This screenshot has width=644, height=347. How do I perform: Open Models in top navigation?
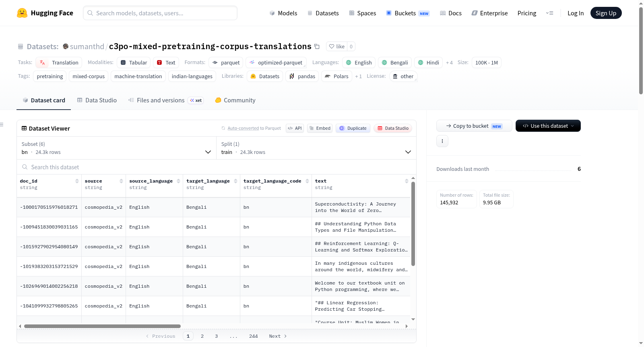pos(283,13)
